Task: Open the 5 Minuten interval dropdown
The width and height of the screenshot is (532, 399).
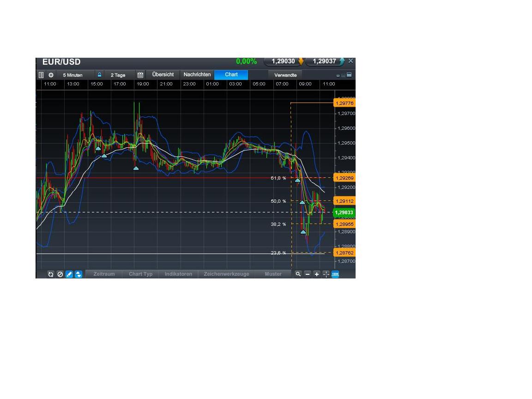Action: [x=75, y=75]
